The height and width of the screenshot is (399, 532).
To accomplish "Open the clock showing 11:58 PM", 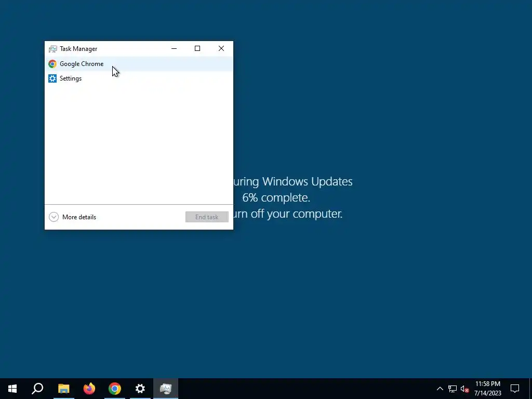I will coord(487,389).
